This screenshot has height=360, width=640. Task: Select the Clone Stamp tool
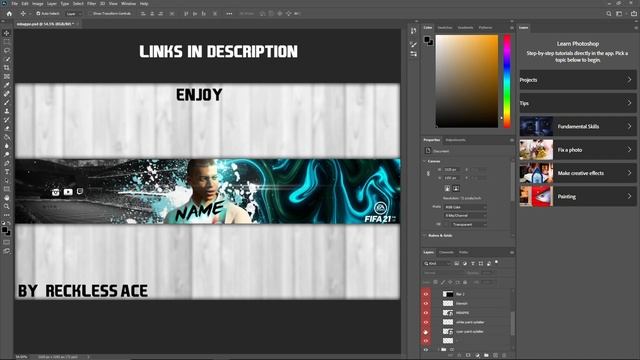tap(7, 111)
